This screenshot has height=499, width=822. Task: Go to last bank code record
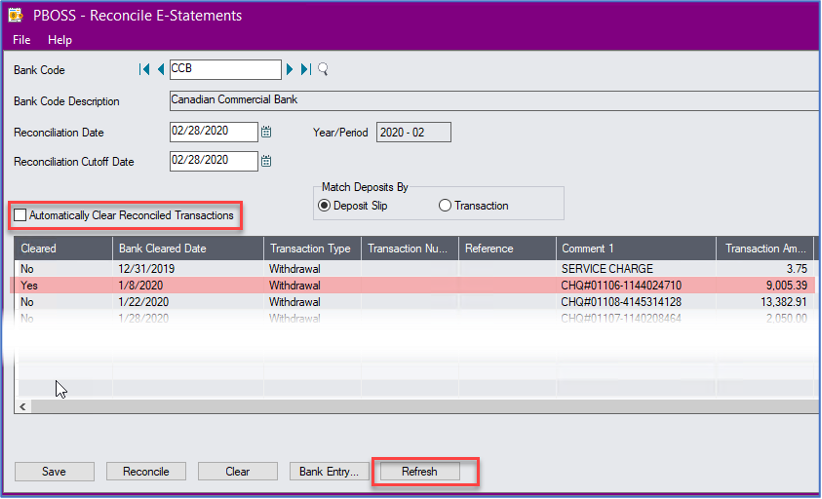pos(306,69)
